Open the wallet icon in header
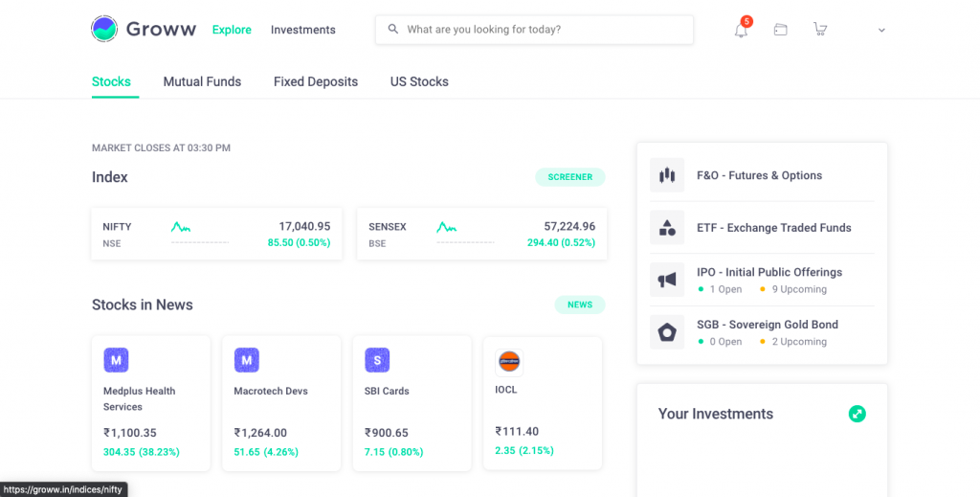This screenshot has height=497, width=980. [x=781, y=30]
